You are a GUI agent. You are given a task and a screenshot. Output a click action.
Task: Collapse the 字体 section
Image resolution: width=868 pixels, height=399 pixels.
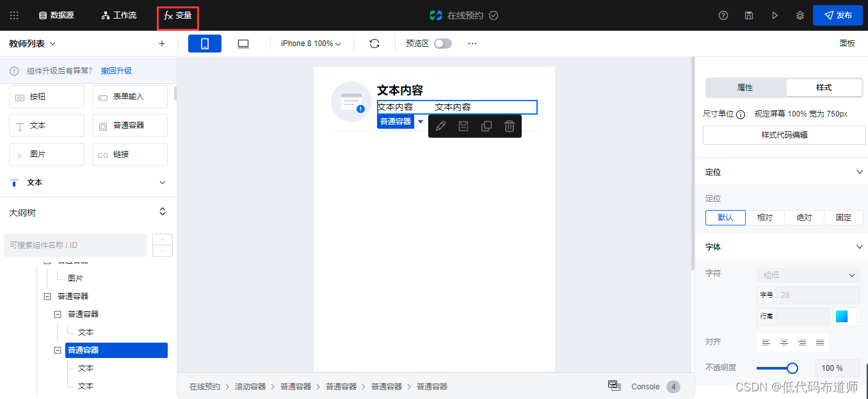[860, 247]
